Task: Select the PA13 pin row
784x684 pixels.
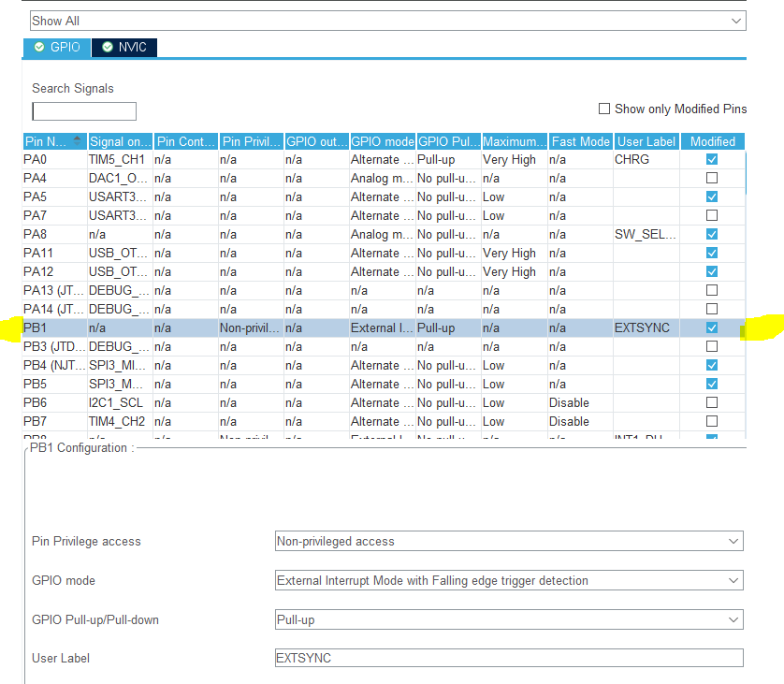Action: 384,290
